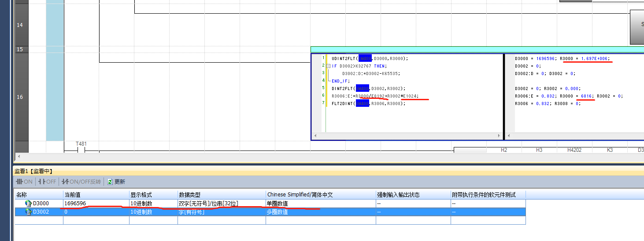Open data type cell for D3002
The width and height of the screenshot is (644, 241).
pyautogui.click(x=221, y=212)
